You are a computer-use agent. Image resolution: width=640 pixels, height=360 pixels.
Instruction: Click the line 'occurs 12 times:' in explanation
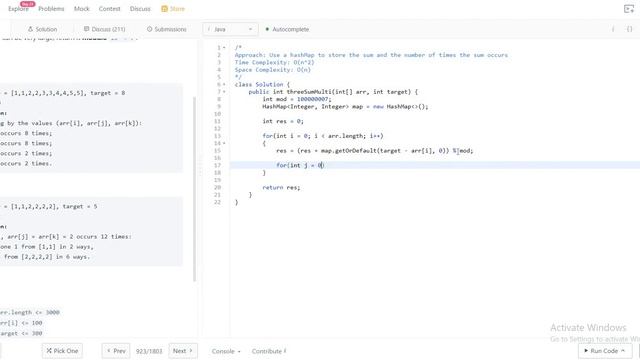point(104,237)
